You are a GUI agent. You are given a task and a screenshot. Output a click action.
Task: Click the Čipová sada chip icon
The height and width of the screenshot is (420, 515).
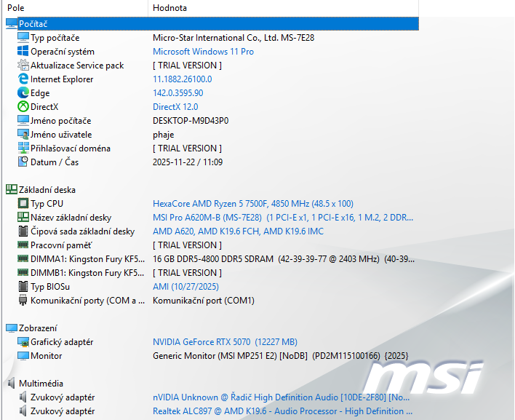tap(23, 231)
